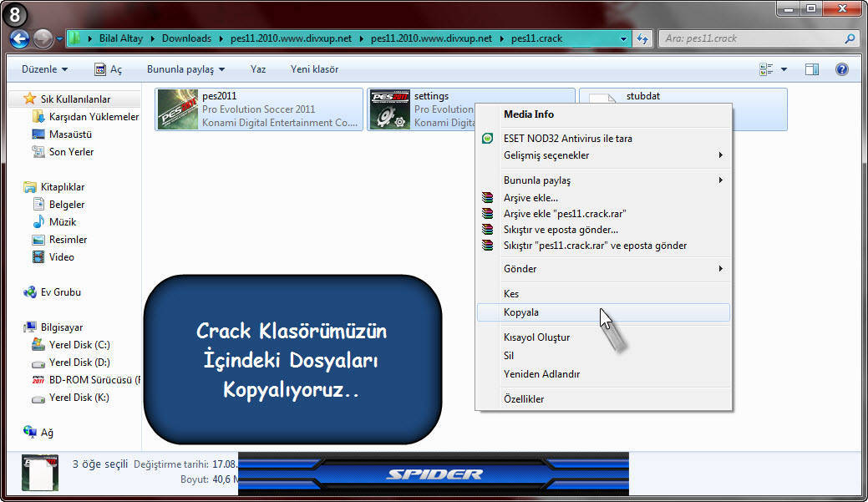Click Bilal Altay in the address path

pos(120,38)
